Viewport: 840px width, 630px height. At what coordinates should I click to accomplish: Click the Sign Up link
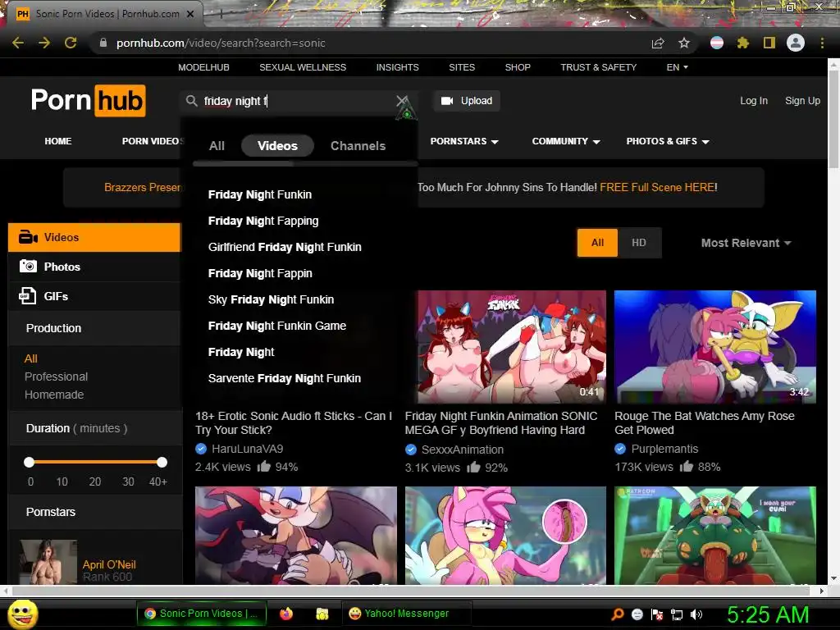tap(802, 101)
